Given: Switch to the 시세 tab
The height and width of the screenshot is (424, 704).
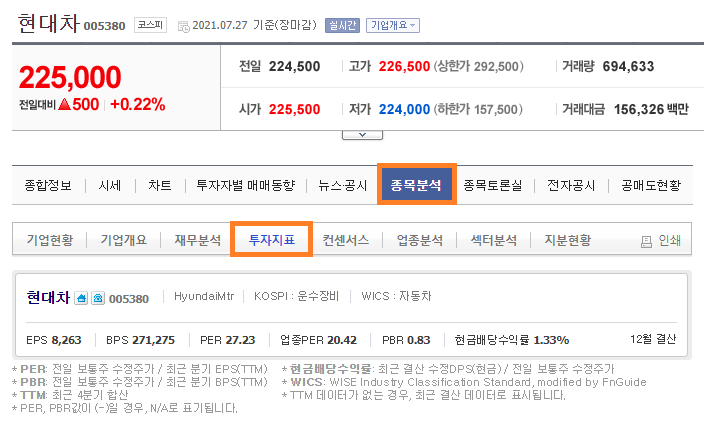Looking at the screenshot, I should click(x=110, y=185).
